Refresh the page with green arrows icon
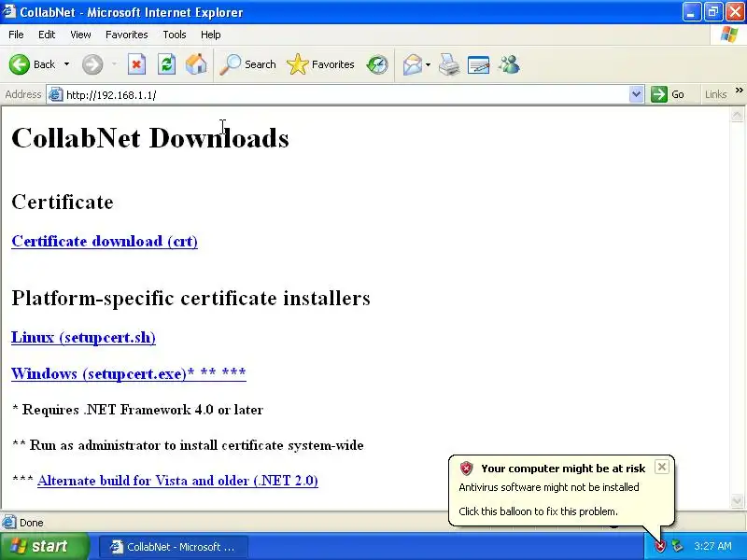 point(167,64)
